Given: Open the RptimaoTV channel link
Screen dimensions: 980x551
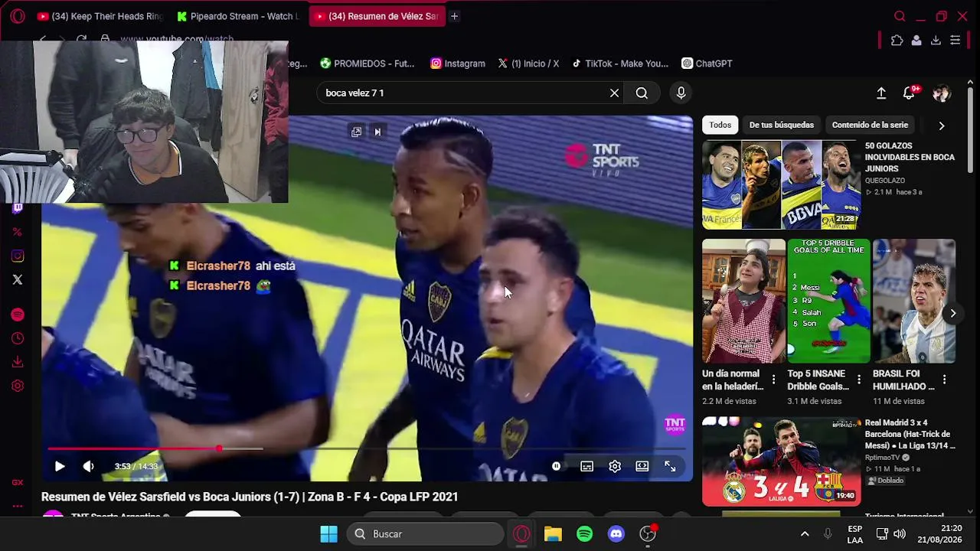Looking at the screenshot, I should 883,458.
